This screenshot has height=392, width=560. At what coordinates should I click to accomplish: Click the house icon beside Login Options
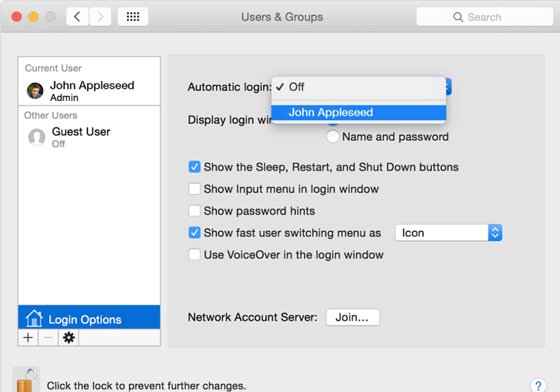tap(34, 318)
